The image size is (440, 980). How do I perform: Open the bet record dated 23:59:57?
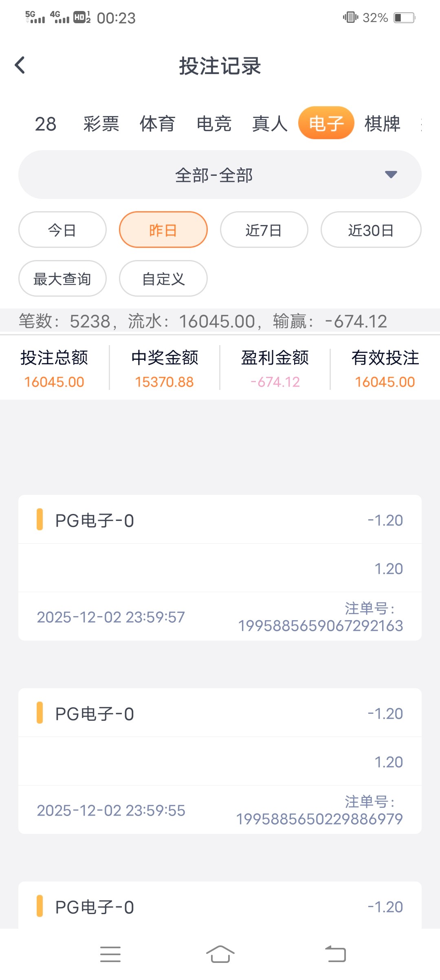[x=220, y=568]
